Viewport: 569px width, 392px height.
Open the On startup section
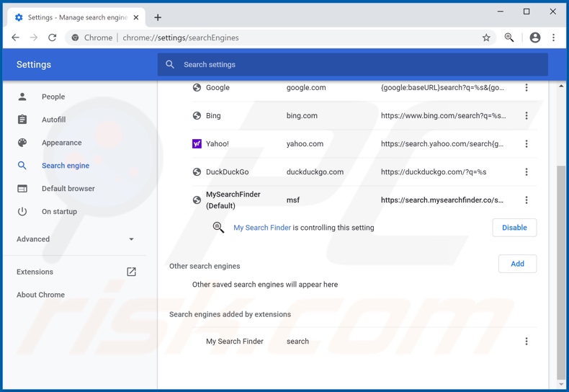pos(60,211)
